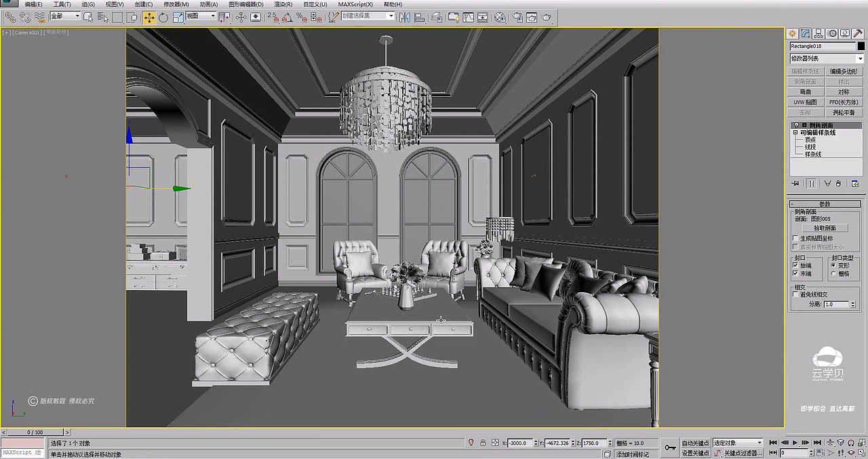Open the 选定对象 key filter dropdown

(x=737, y=443)
